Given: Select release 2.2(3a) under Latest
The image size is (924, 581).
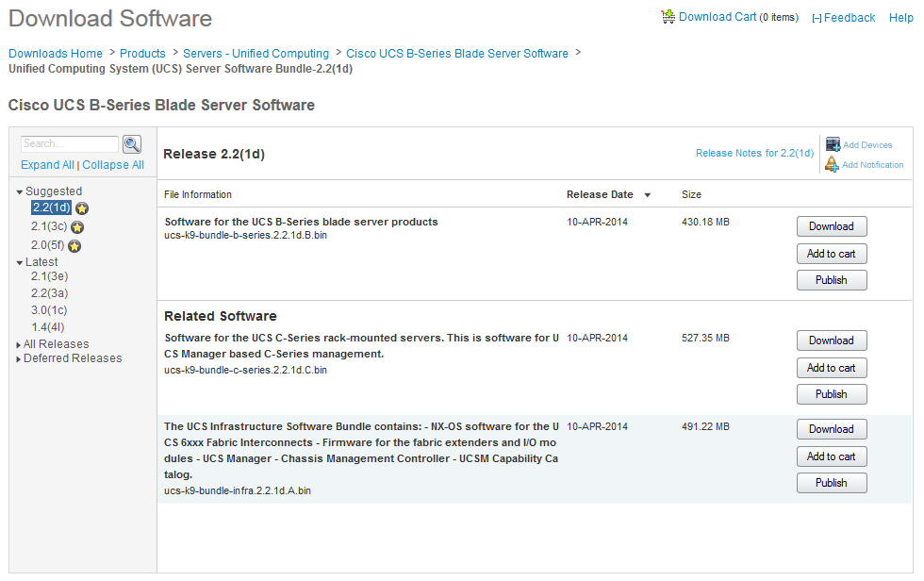Looking at the screenshot, I should 49,292.
